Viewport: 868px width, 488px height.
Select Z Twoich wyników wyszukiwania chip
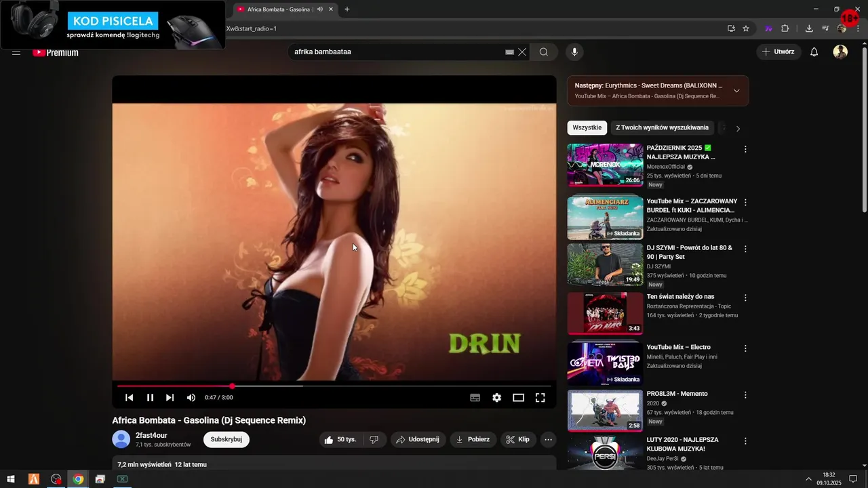662,127
